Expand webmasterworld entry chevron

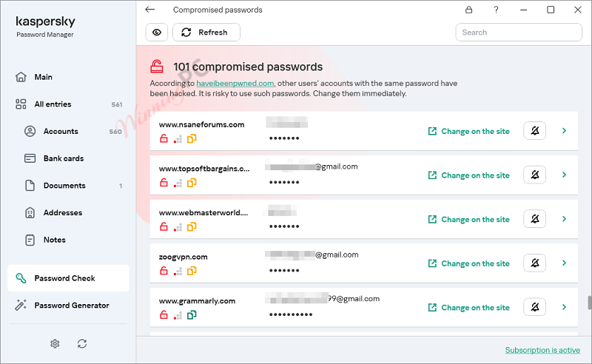pos(564,219)
